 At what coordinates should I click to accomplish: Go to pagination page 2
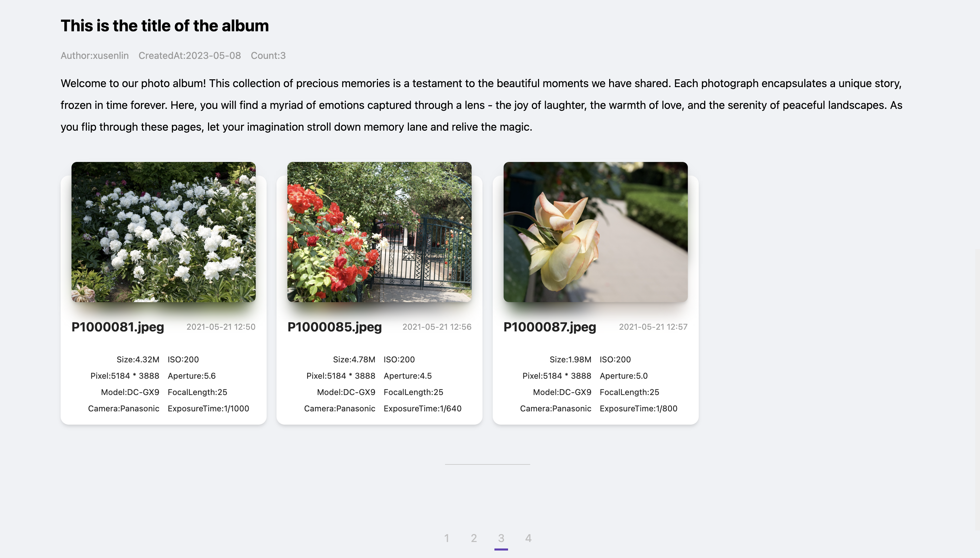[x=474, y=538]
